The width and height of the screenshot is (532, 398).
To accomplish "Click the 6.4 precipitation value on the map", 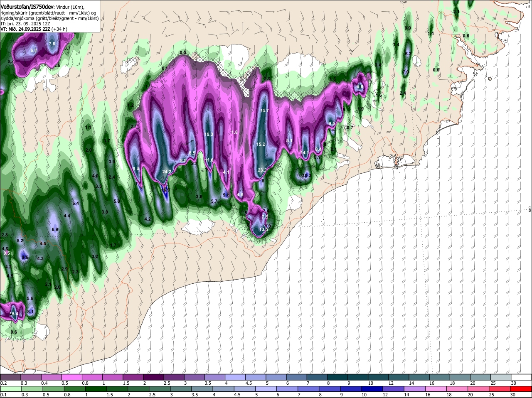I will coord(76,203).
